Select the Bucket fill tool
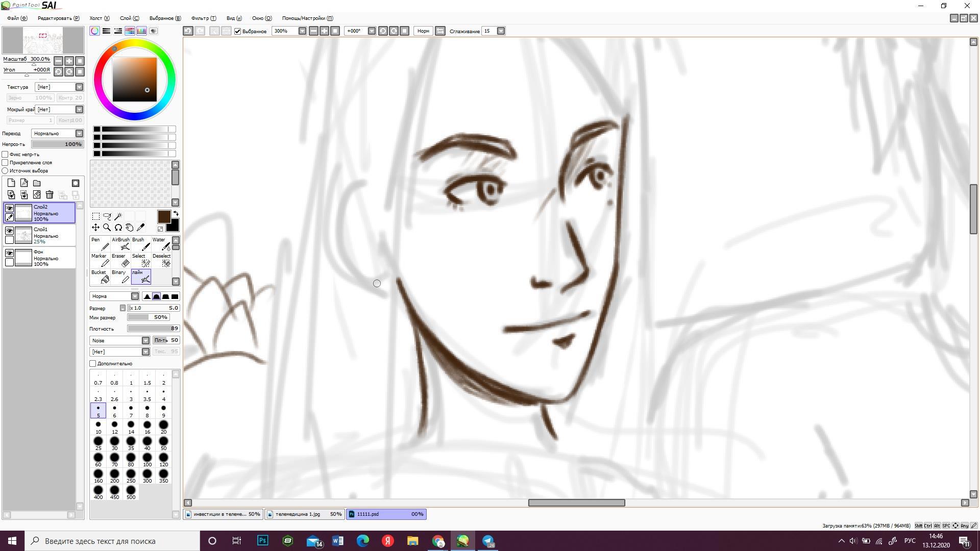980x551 pixels. (x=100, y=277)
